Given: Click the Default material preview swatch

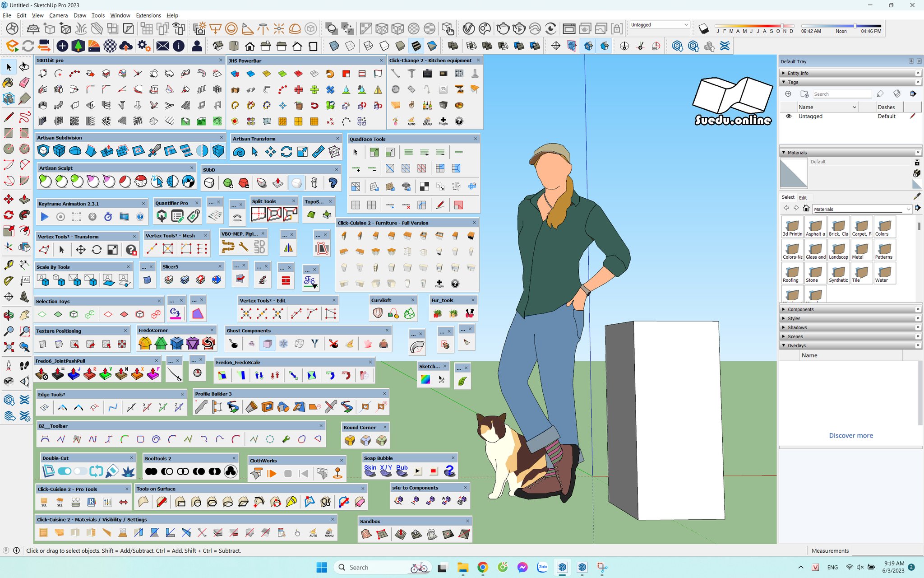Looking at the screenshot, I should pos(794,173).
